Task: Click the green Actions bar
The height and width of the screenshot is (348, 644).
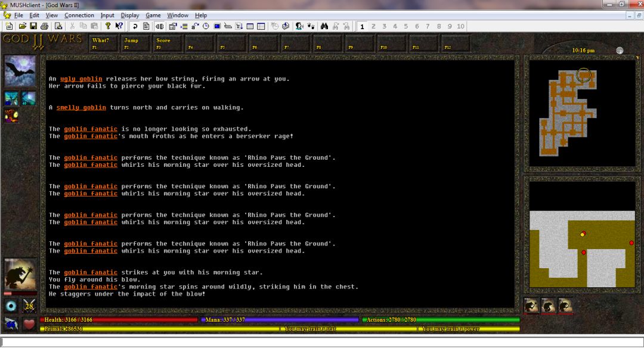Action: click(441, 319)
